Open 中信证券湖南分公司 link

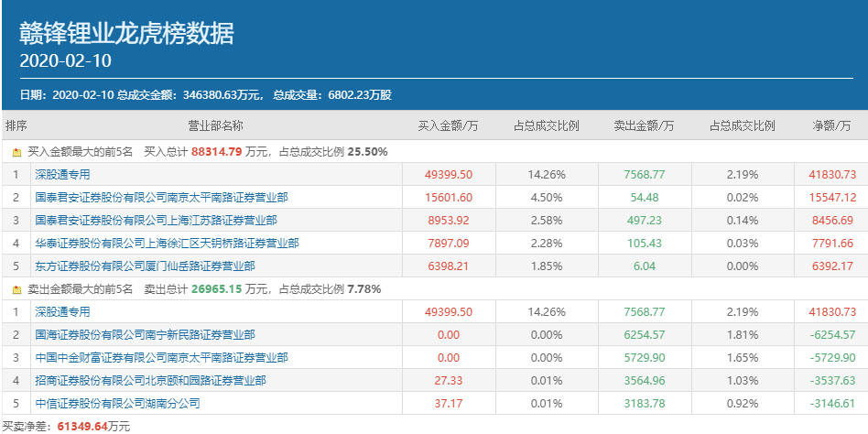(117, 403)
